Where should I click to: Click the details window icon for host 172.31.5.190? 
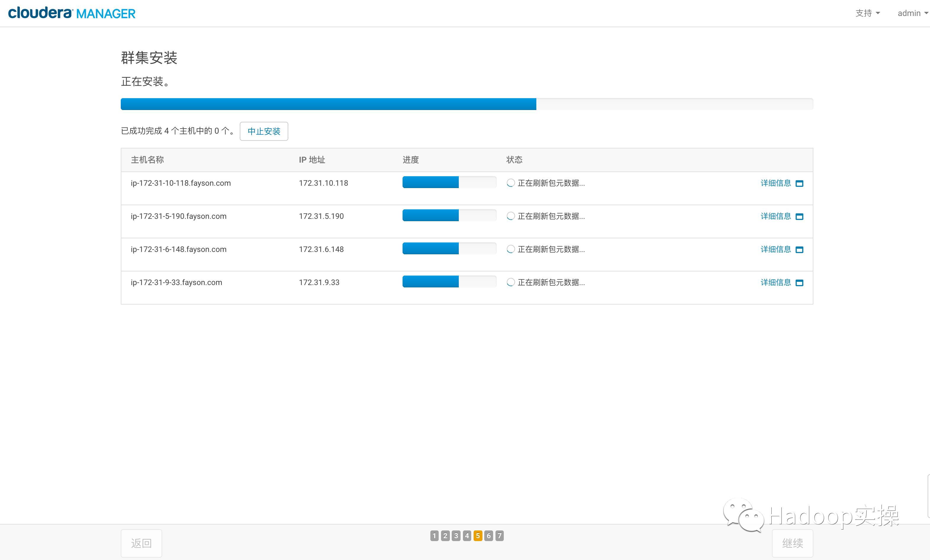(x=799, y=217)
